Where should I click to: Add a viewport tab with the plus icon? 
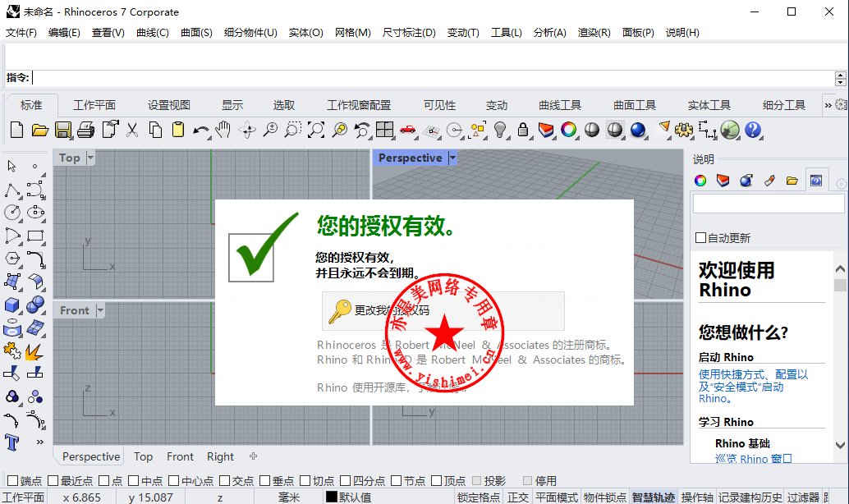[x=253, y=456]
